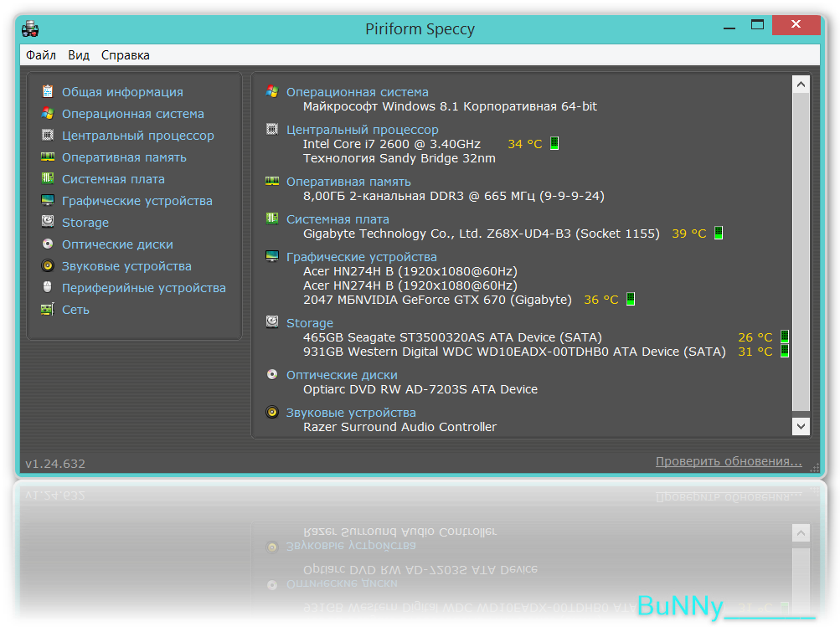Maximize the Piriform Speccy window
840x632 pixels.
tap(757, 25)
